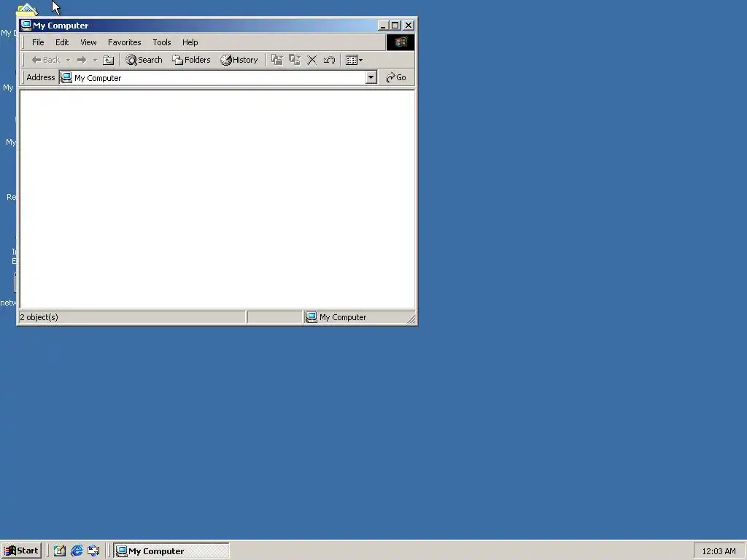
Task: Click into the Address bar field
Action: tap(219, 77)
